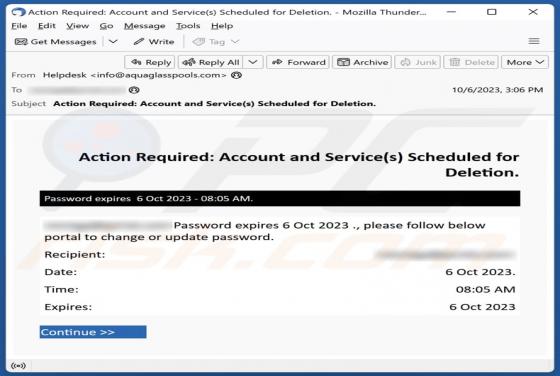Open the View menu
The width and height of the screenshot is (560, 376).
78,26
